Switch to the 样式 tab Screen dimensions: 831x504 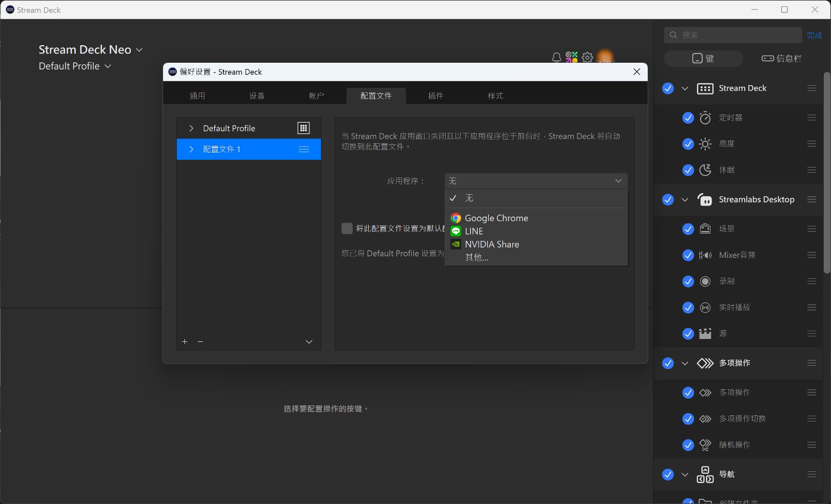[x=495, y=96]
